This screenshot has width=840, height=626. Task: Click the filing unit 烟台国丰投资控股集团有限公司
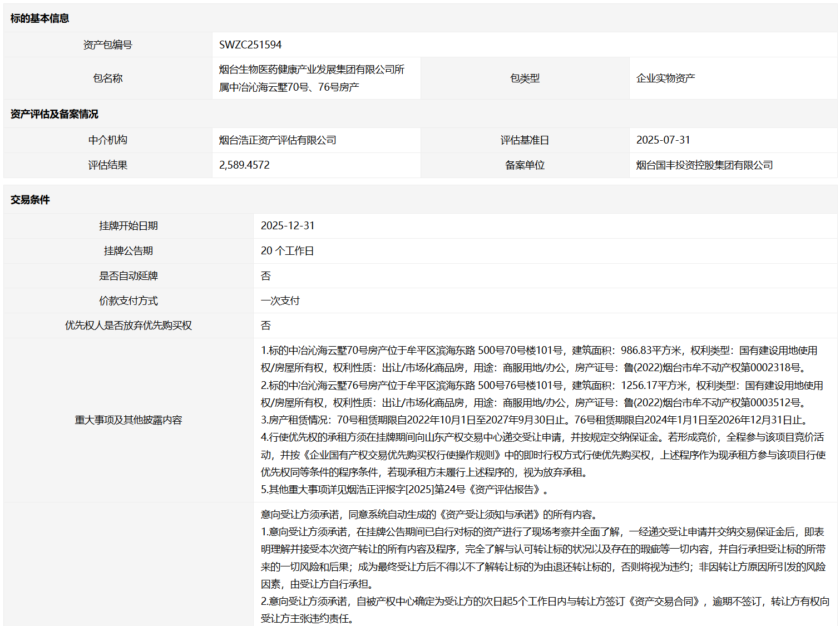[x=704, y=165]
